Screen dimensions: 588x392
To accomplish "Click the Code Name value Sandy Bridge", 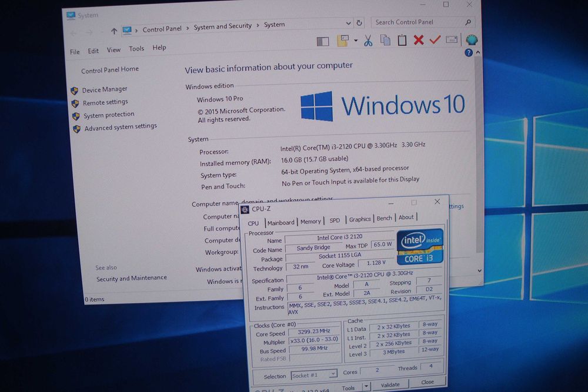I will (x=313, y=247).
